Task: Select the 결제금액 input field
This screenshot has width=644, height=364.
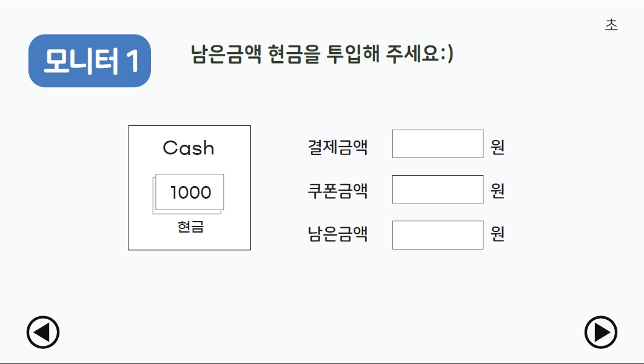Action: [x=437, y=144]
